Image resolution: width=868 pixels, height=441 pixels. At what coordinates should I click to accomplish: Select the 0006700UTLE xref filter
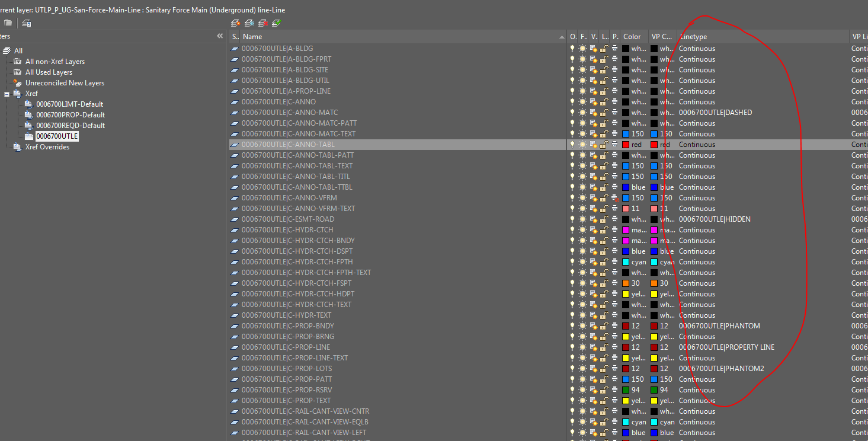point(57,136)
